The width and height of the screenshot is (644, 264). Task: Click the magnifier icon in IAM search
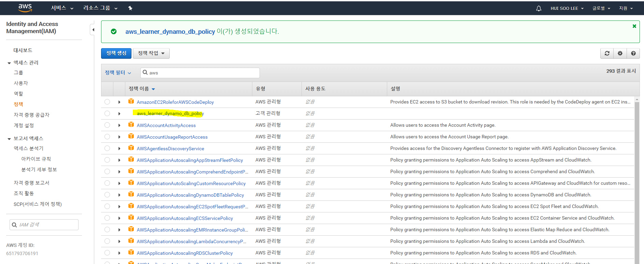pos(14,225)
